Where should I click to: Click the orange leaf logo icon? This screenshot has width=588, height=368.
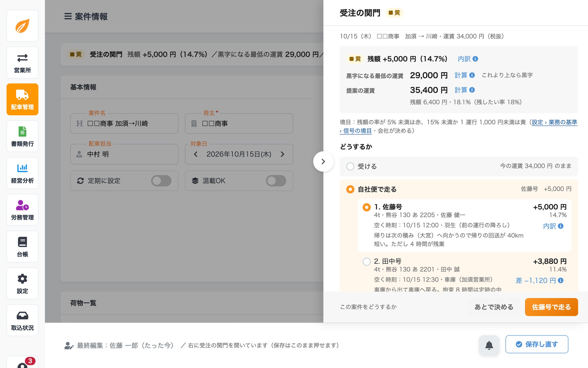[22, 26]
